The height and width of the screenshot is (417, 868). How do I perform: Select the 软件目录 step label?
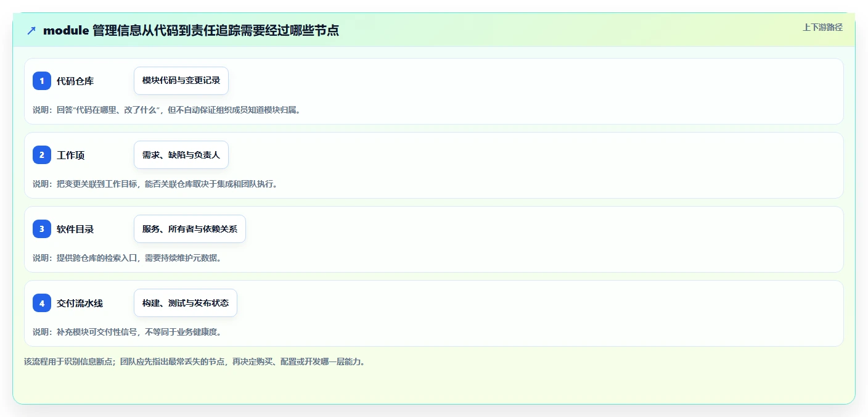(75, 229)
